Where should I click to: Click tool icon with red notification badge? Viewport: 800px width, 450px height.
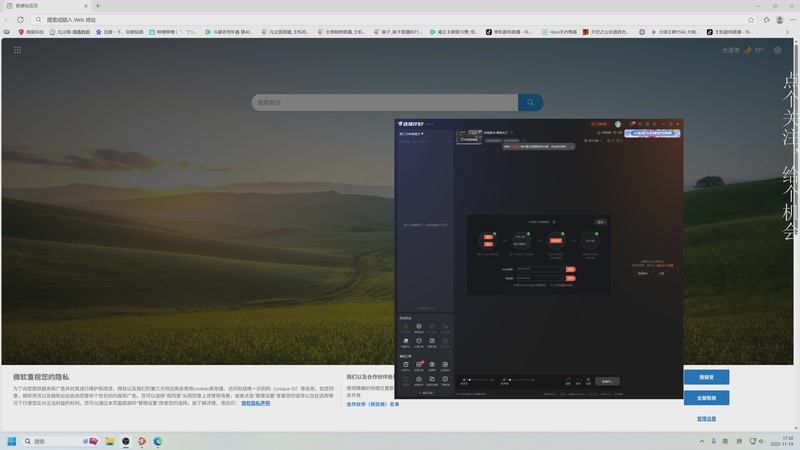click(x=419, y=365)
